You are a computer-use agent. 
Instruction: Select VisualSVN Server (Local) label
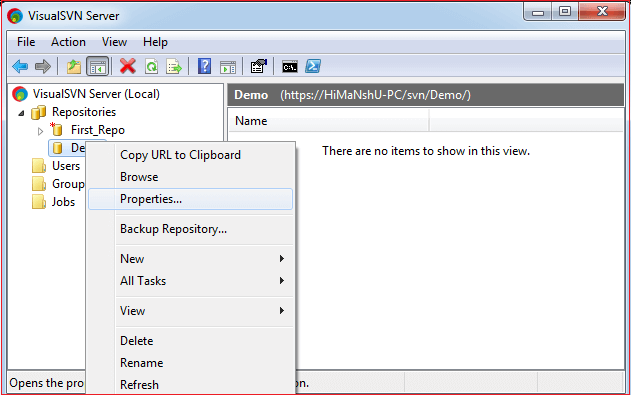(96, 94)
